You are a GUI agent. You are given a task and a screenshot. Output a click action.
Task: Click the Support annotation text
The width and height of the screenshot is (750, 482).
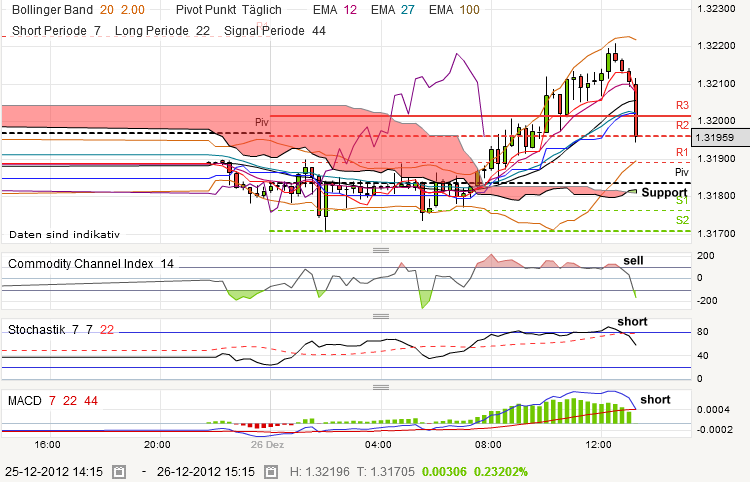coord(664,193)
